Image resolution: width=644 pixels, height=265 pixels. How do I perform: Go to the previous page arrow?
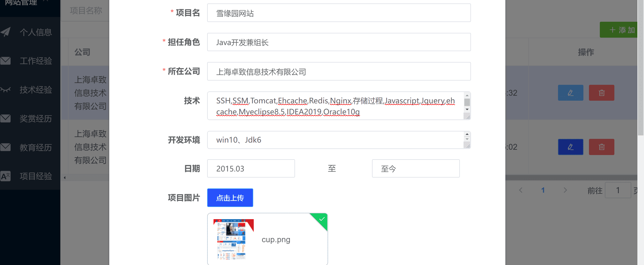(521, 190)
